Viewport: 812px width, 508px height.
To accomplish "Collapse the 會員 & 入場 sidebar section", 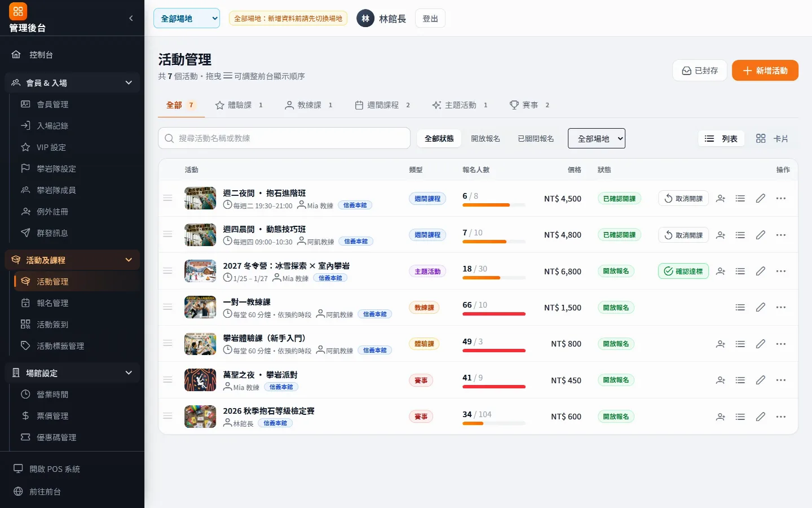I will coord(72,83).
